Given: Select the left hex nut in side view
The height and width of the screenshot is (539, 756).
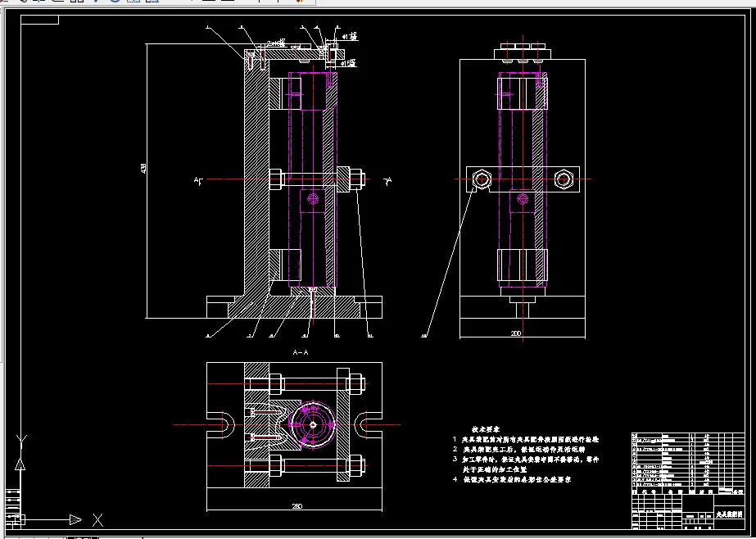Looking at the screenshot, I should 481,179.
